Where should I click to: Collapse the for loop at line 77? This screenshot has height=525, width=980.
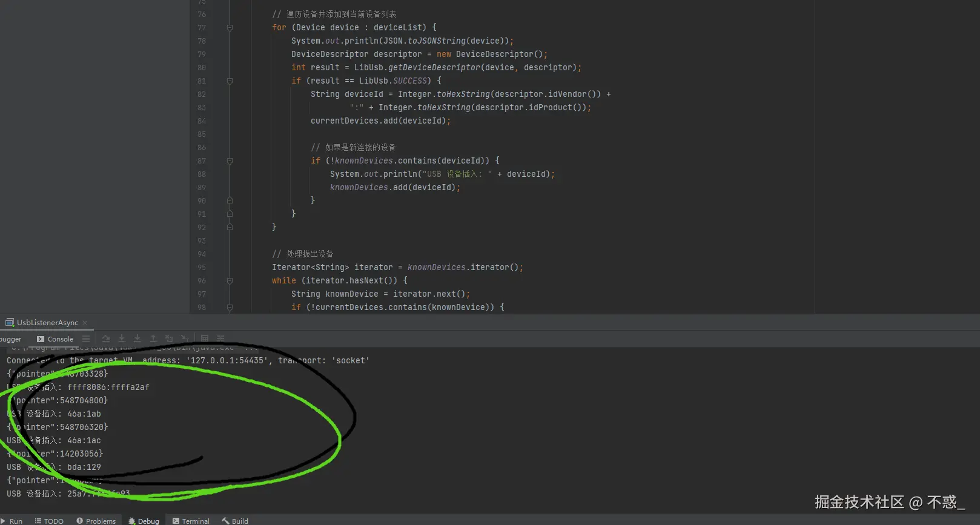pos(230,28)
